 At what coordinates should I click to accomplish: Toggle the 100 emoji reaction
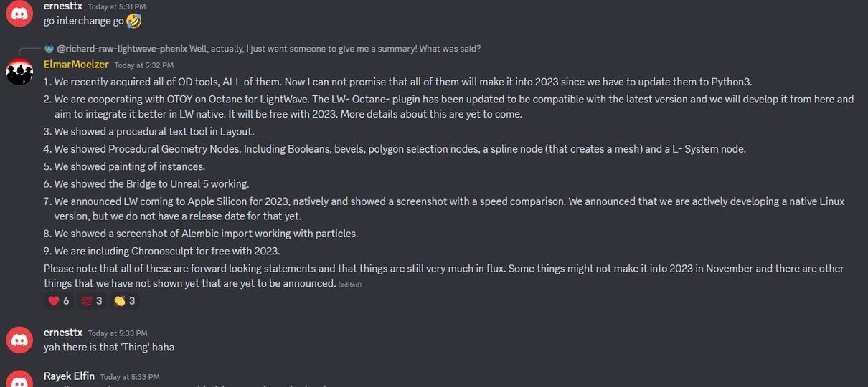[91, 301]
